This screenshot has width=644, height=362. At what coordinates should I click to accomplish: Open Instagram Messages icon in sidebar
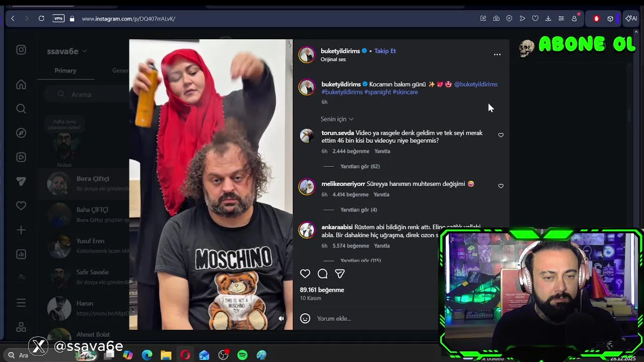coord(21,182)
